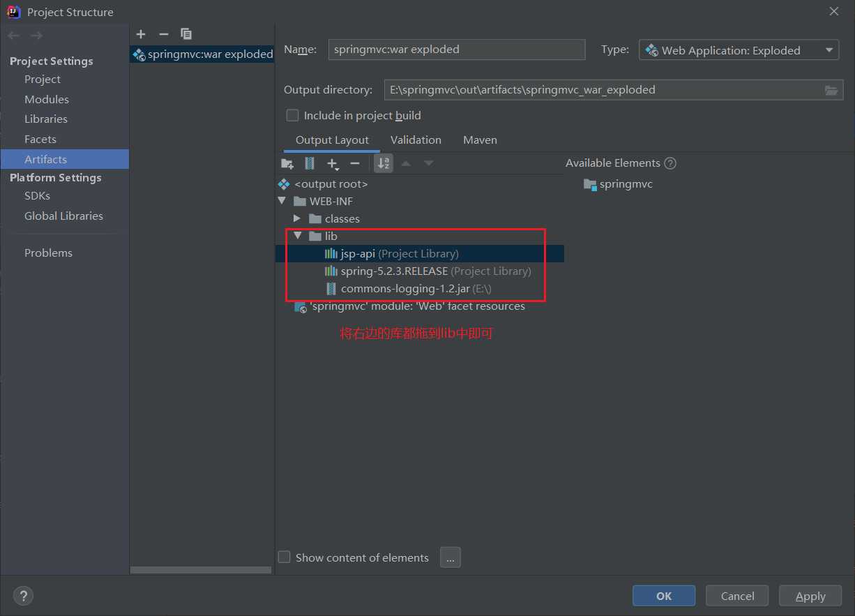Click the Cancel button

coord(738,596)
